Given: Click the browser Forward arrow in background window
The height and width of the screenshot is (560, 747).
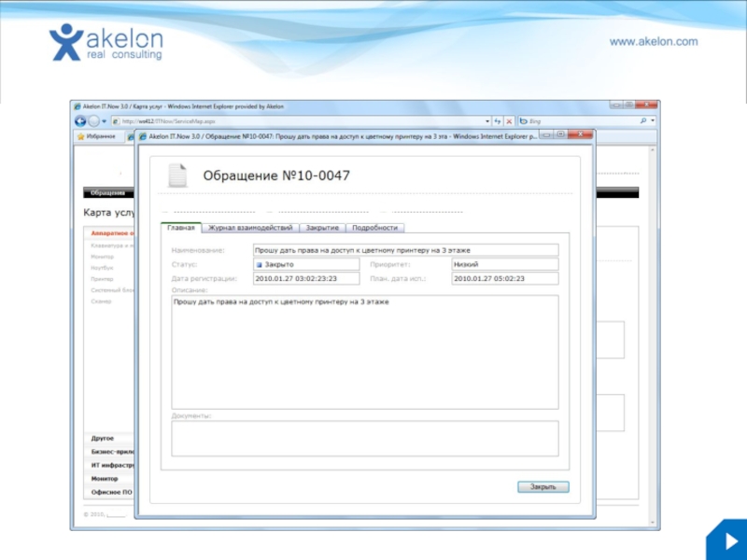Looking at the screenshot, I should click(x=94, y=121).
